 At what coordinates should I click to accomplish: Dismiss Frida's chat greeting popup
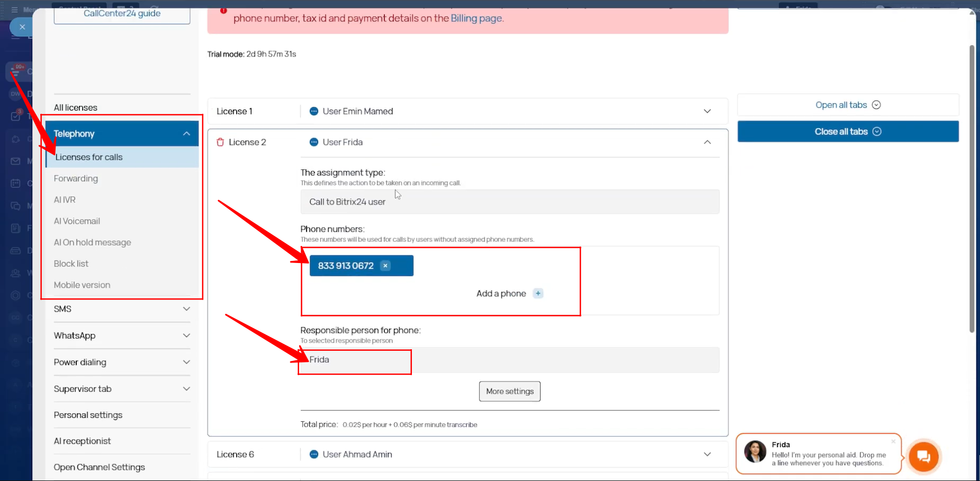893,441
